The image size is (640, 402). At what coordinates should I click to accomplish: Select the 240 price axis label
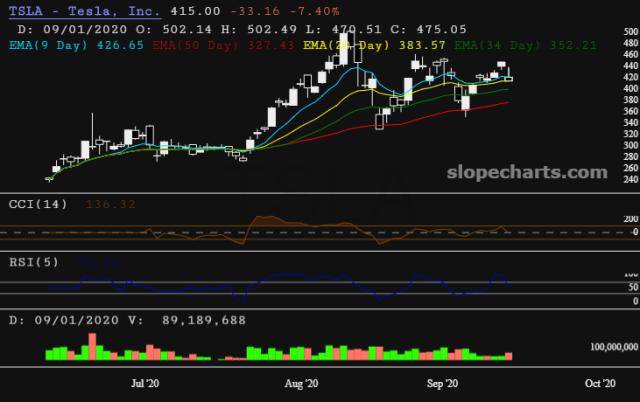[631, 179]
